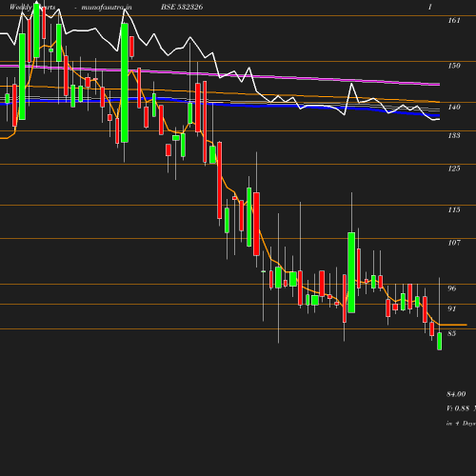Select the 161 price axis label
The image size is (476, 476).
coord(454,21)
